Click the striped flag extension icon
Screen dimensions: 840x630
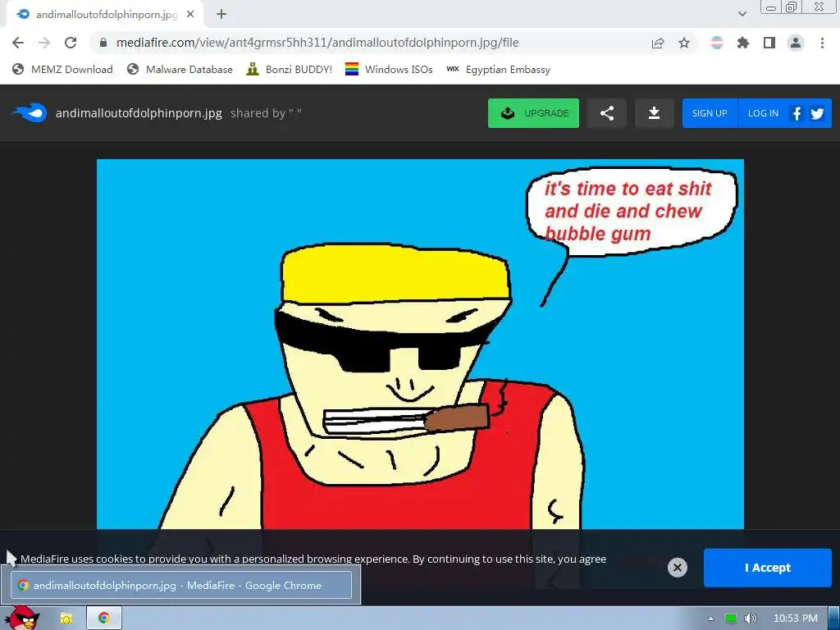[x=717, y=43]
